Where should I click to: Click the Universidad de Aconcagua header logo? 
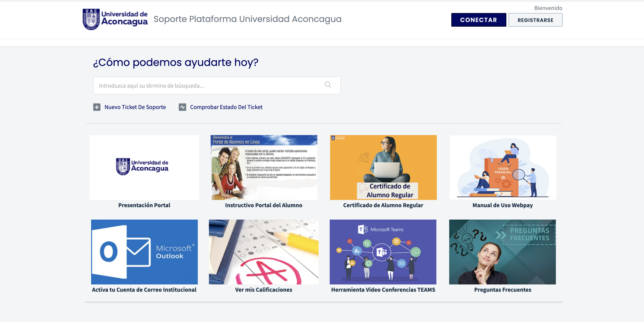tap(115, 19)
